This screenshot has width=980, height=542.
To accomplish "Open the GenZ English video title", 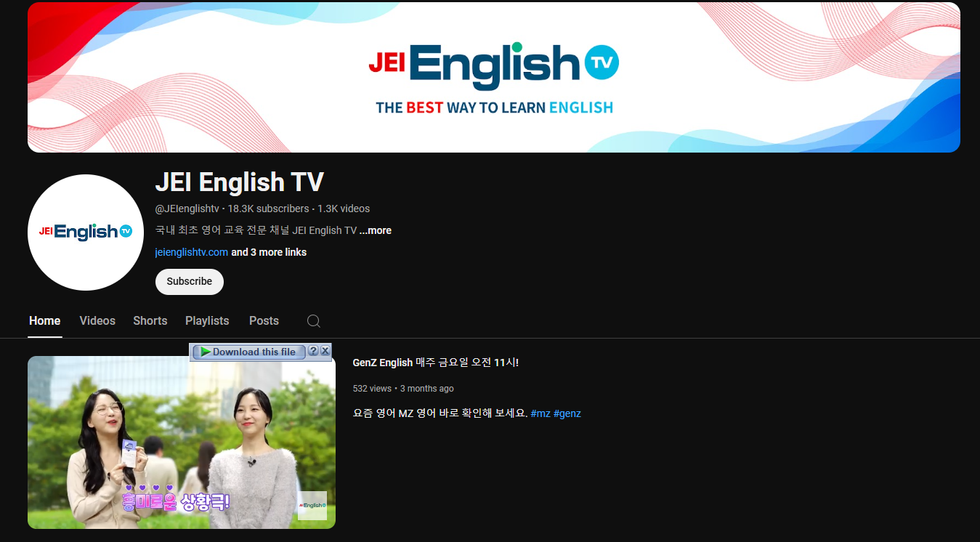I will [436, 363].
